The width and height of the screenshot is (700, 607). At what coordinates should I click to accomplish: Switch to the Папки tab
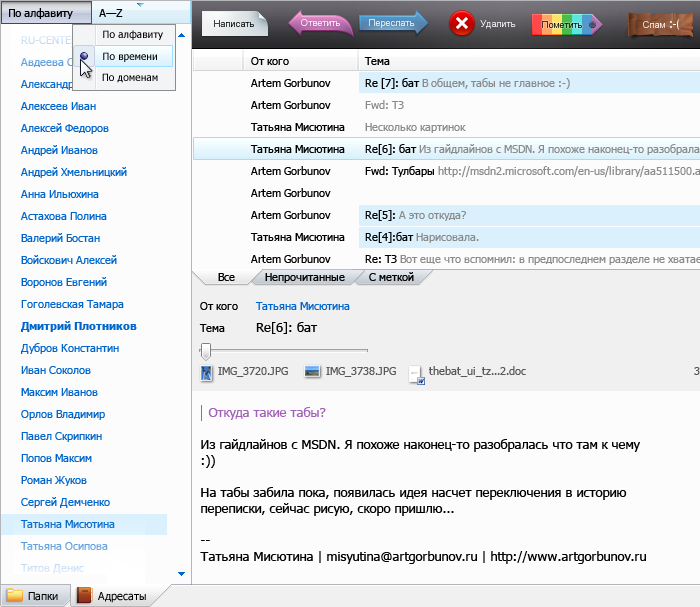38,596
